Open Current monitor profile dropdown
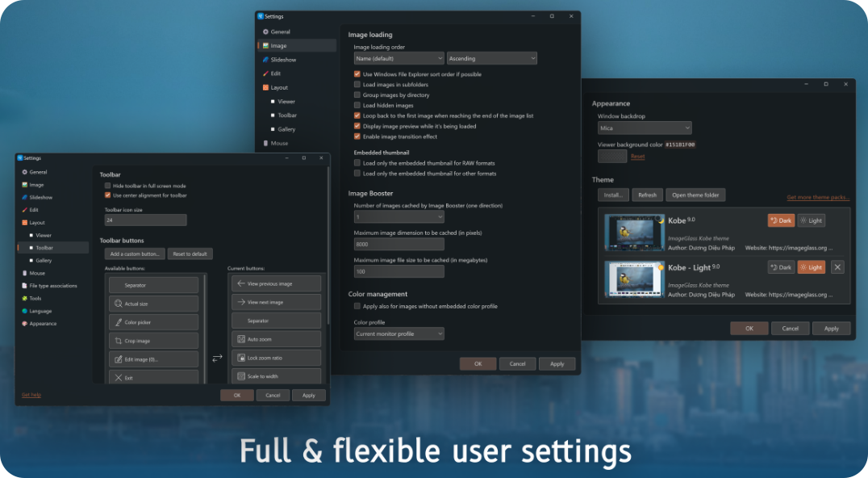The image size is (868, 478). tap(399, 333)
